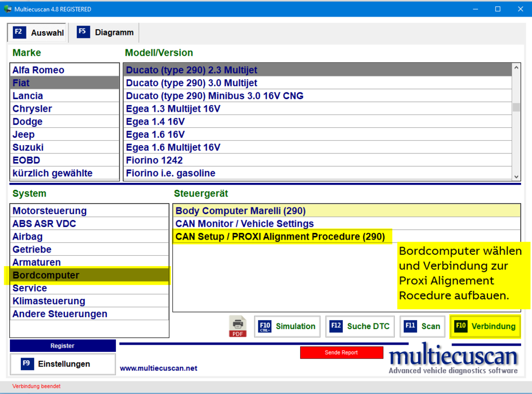532x394 pixels.
Task: Switch to the Auswahl tab
Action: click(x=37, y=33)
